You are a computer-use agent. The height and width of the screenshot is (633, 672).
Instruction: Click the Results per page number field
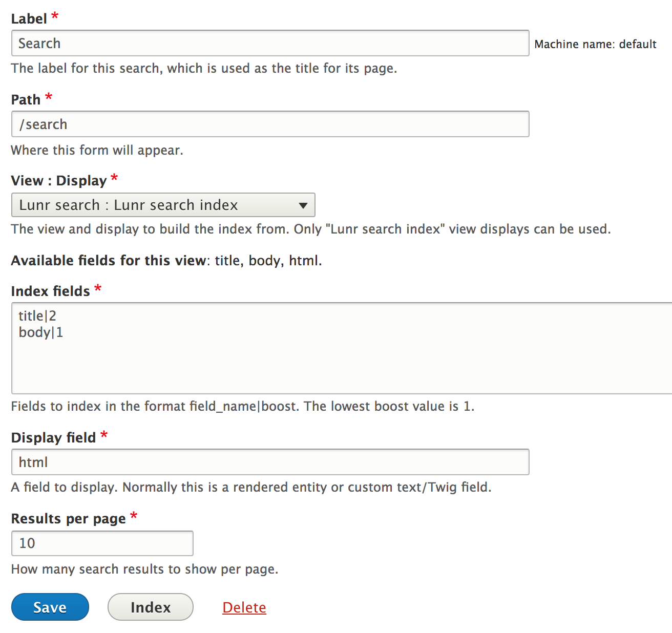pos(102,543)
